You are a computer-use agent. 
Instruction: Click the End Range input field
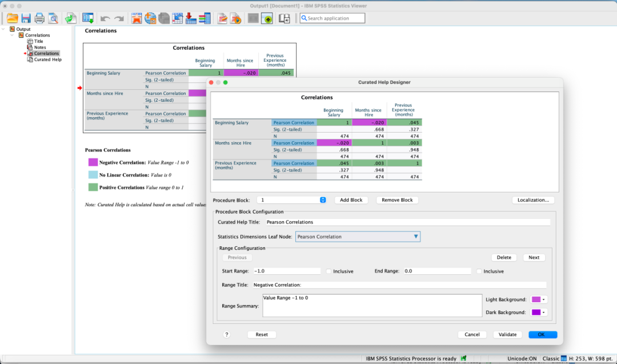tap(437, 271)
